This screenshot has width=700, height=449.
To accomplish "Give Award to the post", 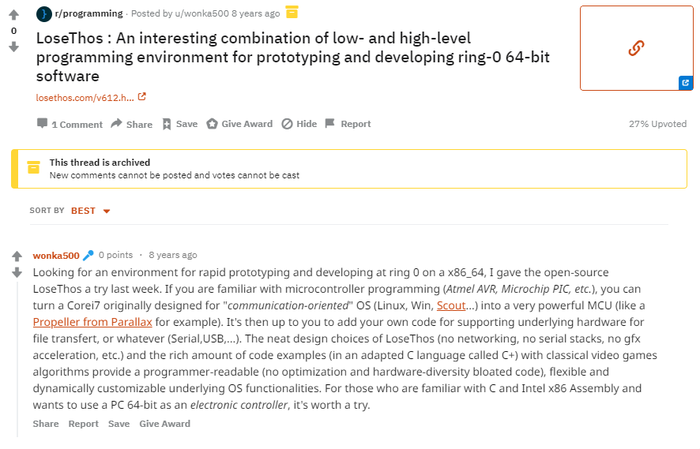I will [x=239, y=124].
